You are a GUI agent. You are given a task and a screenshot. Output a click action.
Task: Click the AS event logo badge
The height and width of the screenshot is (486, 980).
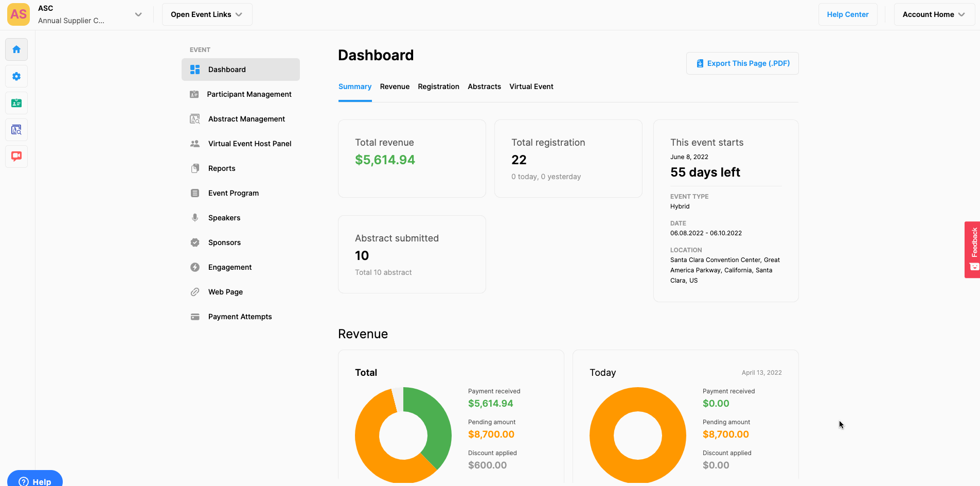pyautogui.click(x=19, y=14)
